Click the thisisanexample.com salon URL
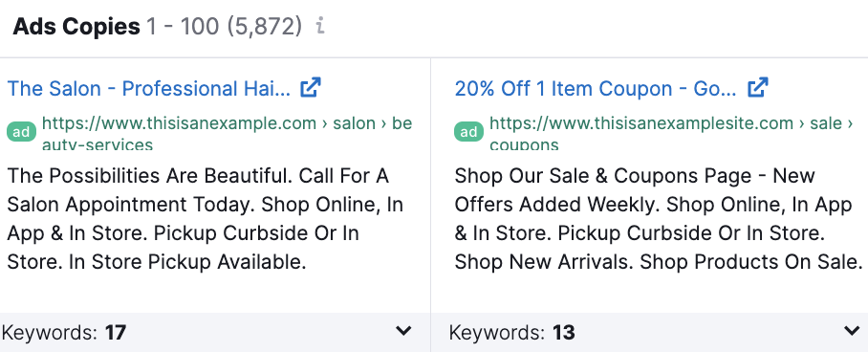Screen dimensions: 868x352 click(227, 133)
